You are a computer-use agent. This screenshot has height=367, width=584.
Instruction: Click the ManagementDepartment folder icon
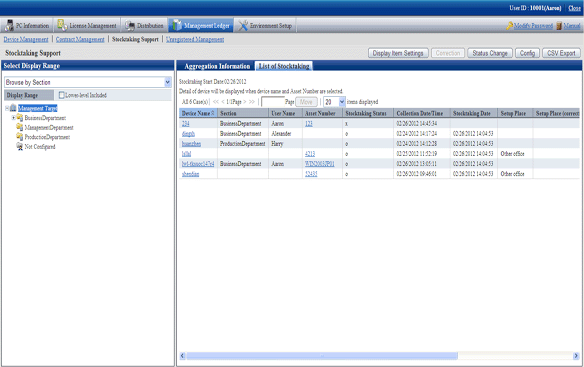coord(19,127)
